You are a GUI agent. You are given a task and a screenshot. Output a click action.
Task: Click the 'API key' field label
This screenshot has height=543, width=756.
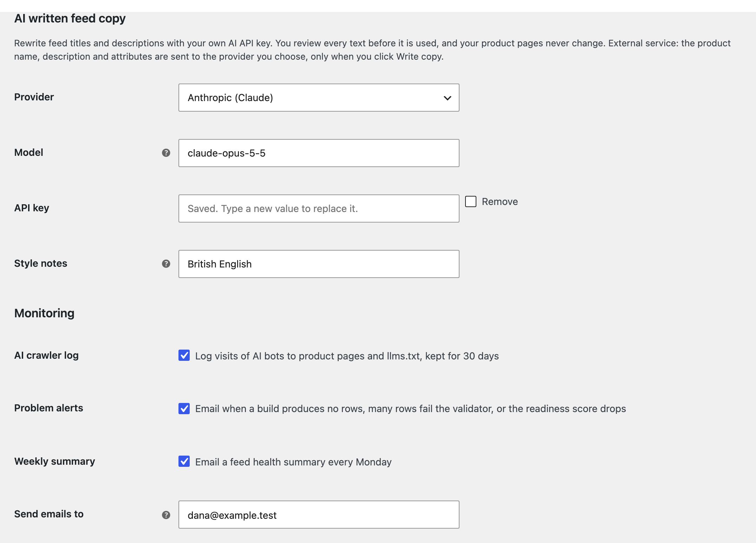pos(32,208)
